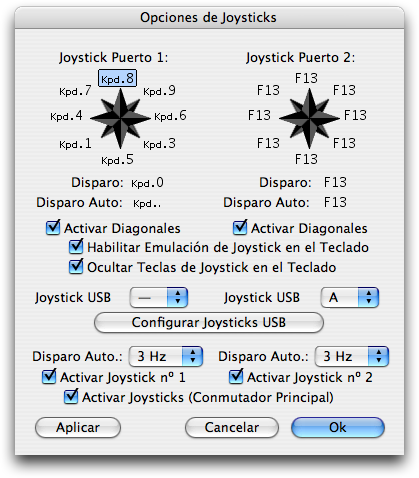419x478 pixels.
Task: Select Port 2 Disparo Auto F13 key
Action: coord(335,202)
